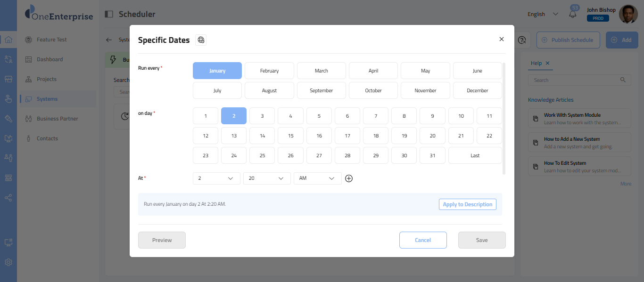This screenshot has height=282, width=644.
Task: Toggle the sidebar panel icon beside Scheduler
Action: click(109, 14)
